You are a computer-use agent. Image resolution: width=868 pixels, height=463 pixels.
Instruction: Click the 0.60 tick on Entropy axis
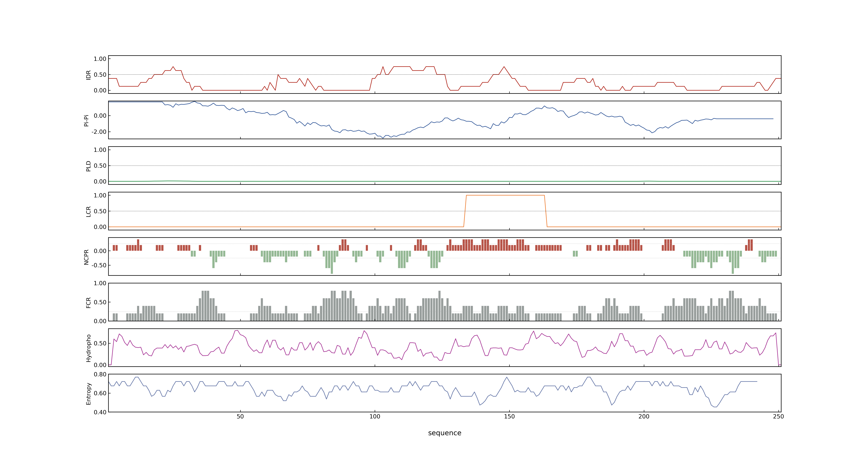[x=100, y=393]
